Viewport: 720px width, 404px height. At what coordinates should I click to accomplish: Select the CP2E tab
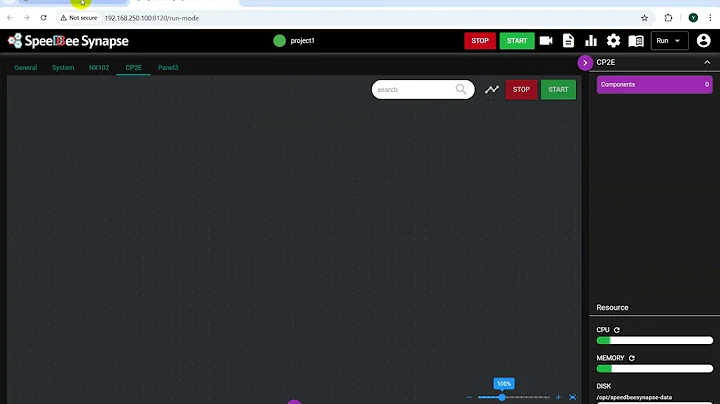coord(134,67)
